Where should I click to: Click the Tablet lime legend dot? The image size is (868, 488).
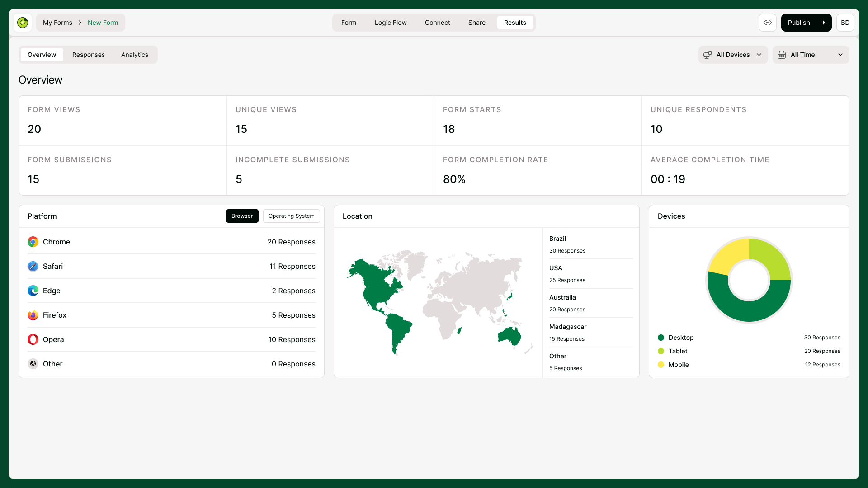(661, 351)
